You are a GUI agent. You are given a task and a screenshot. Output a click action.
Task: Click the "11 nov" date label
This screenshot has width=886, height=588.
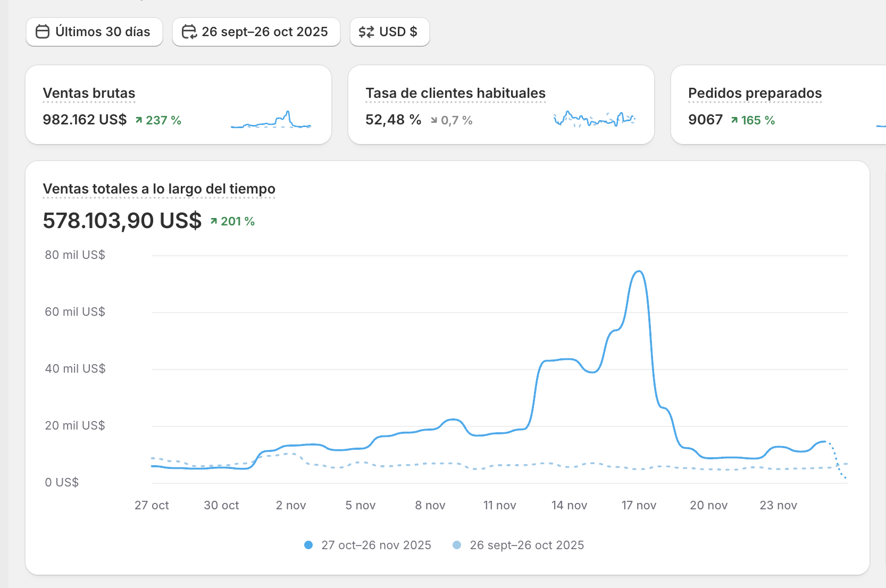coord(500,505)
